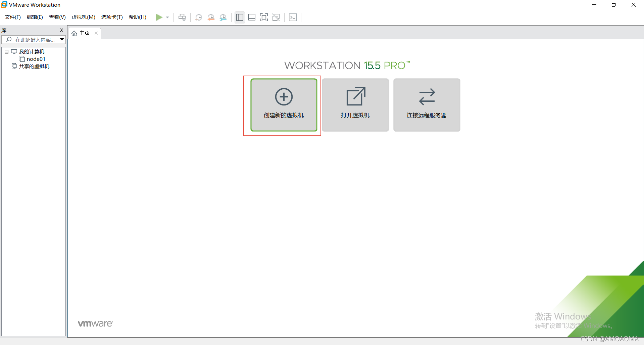Screen dimensions: 644x345
Task: Click the Take Snapshot clock icon
Action: 199,17
